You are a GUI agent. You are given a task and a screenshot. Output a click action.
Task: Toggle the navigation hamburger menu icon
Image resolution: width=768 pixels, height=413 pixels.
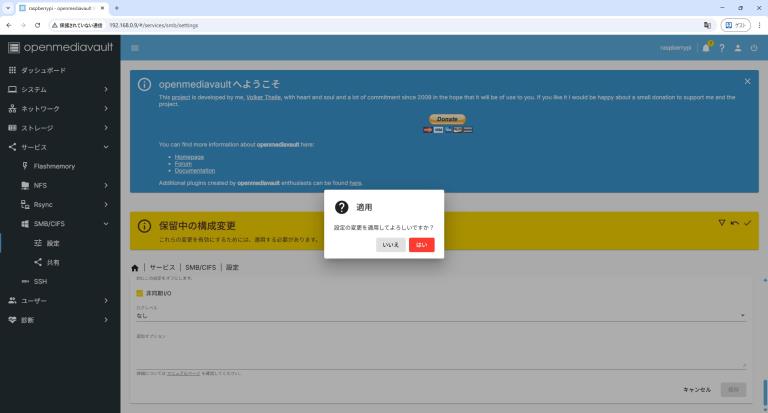[x=135, y=48]
